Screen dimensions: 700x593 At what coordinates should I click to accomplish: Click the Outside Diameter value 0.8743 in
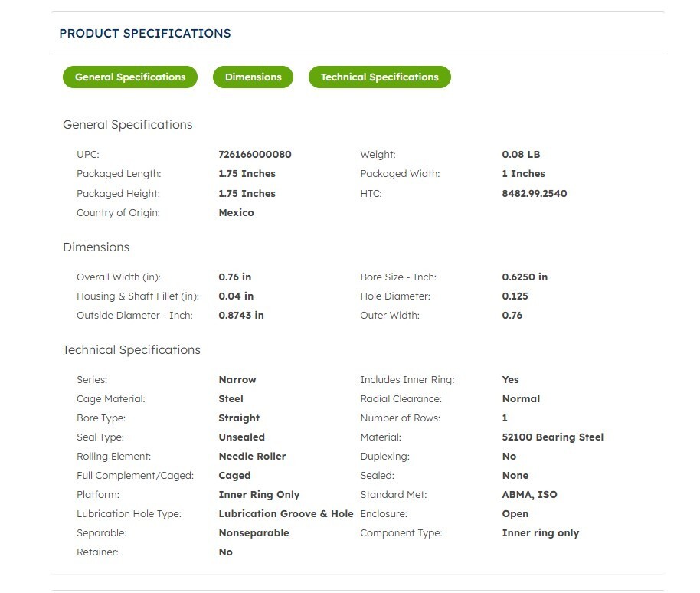coord(241,315)
